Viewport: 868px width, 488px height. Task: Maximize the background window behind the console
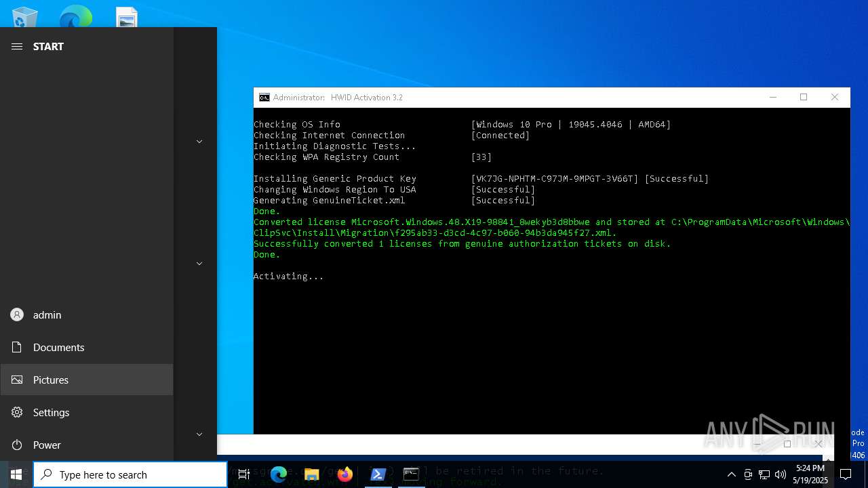[787, 444]
